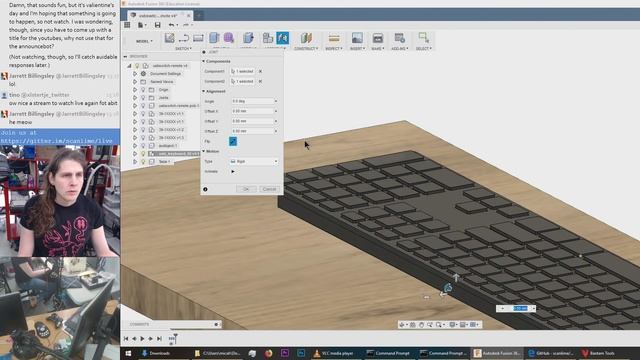Open the Angle field dropdown arrow

(276, 101)
